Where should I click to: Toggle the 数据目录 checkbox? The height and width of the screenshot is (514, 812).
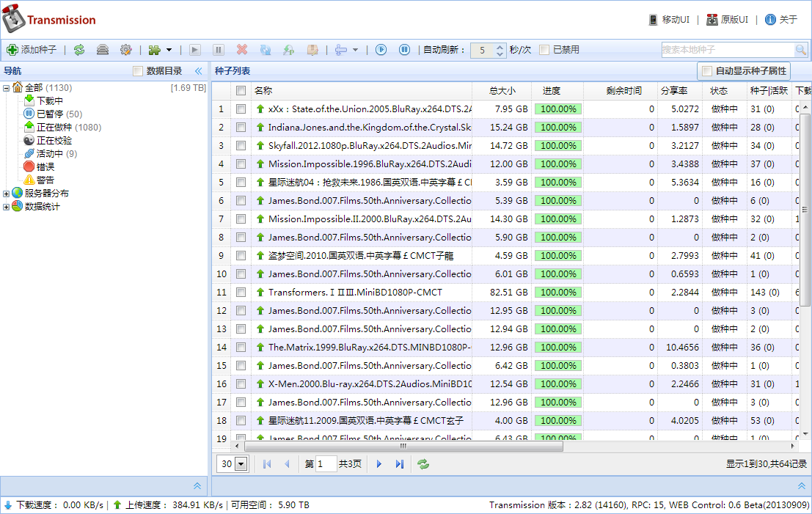(138, 71)
